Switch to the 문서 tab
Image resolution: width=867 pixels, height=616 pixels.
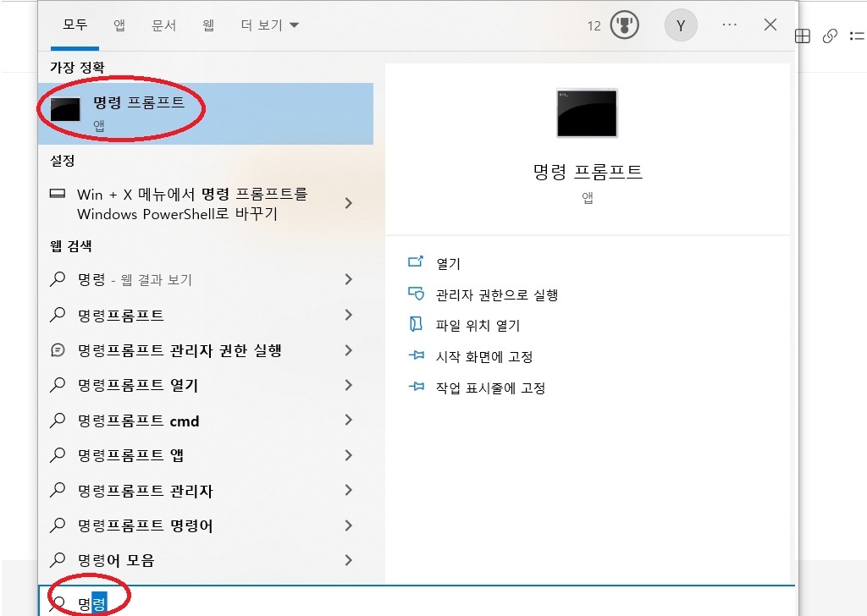point(164,25)
